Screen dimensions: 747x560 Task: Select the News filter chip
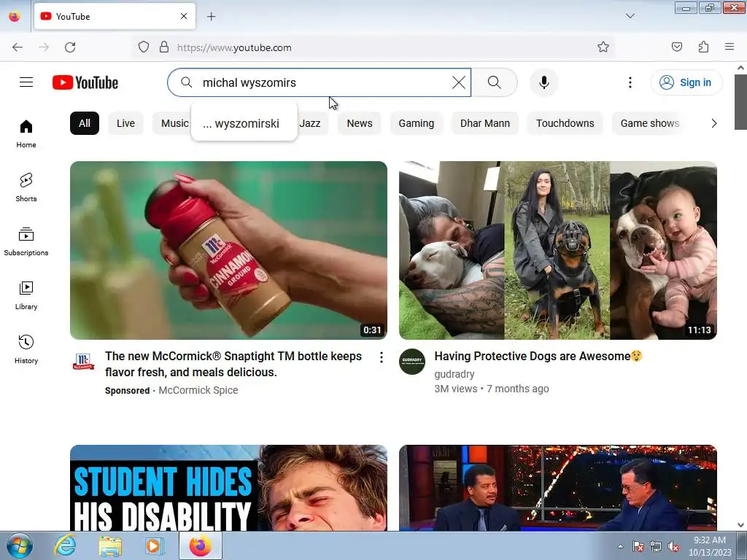360,123
